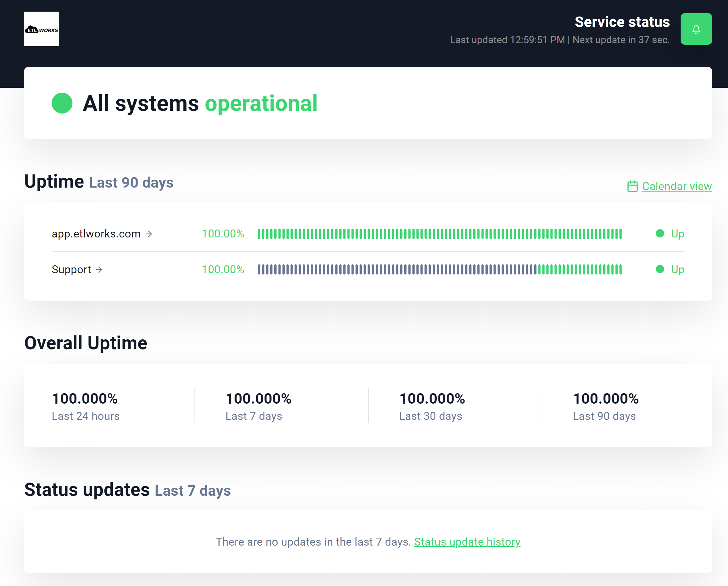Image resolution: width=728 pixels, height=586 pixels.
Task: Click the green bell notification button
Action: click(696, 29)
